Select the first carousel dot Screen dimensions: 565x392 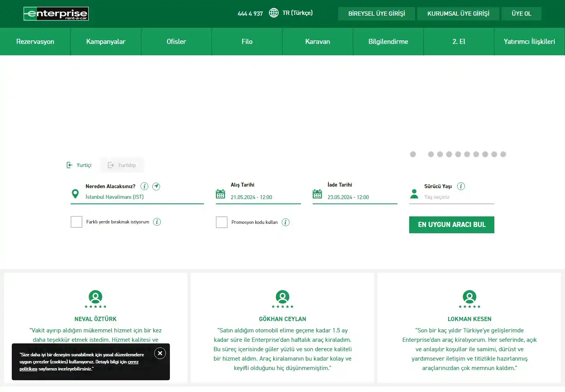click(x=413, y=154)
